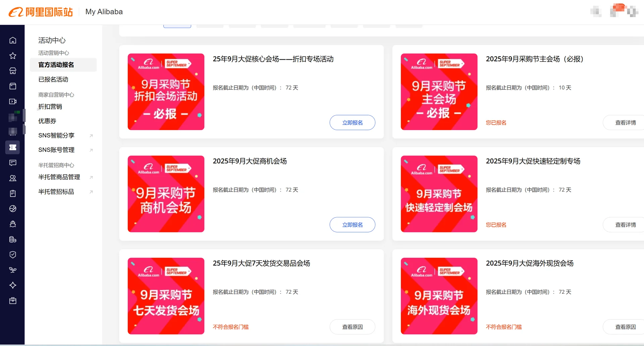Click the plant growth icon near sidebar bottom
The height and width of the screenshot is (346, 644).
[12, 270]
